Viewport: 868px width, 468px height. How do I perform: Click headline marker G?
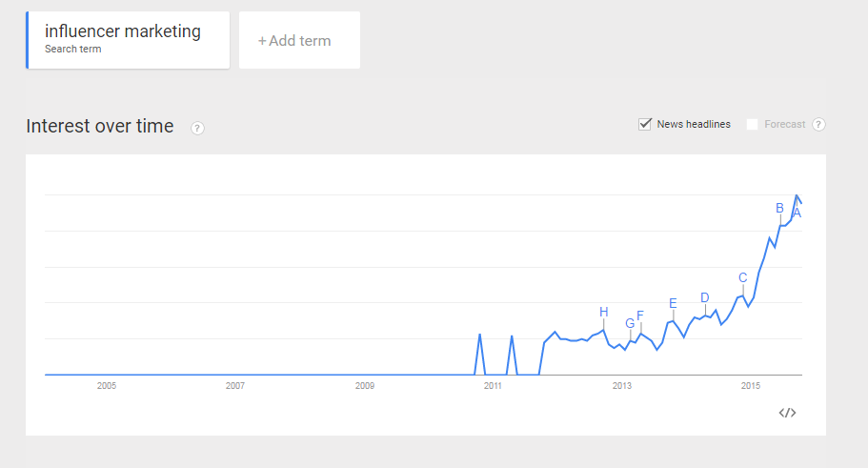click(x=630, y=323)
